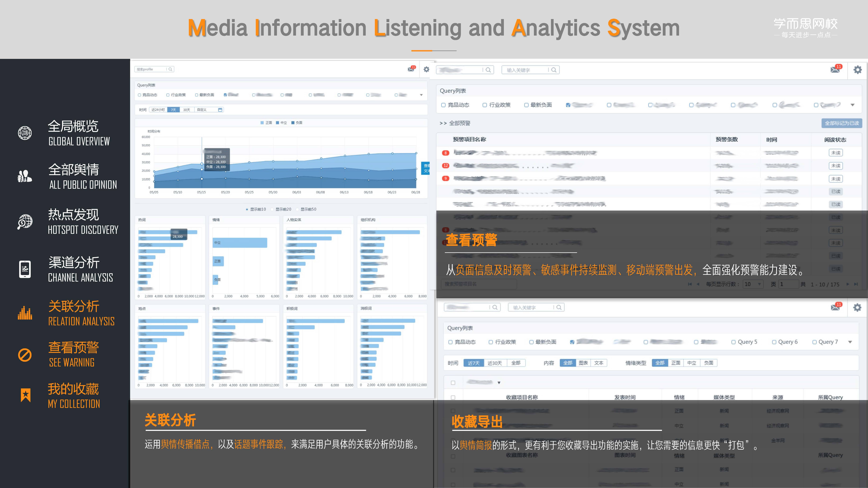Select 30天 time range tab on dashboard
This screenshot has width=868, height=488.
point(187,110)
